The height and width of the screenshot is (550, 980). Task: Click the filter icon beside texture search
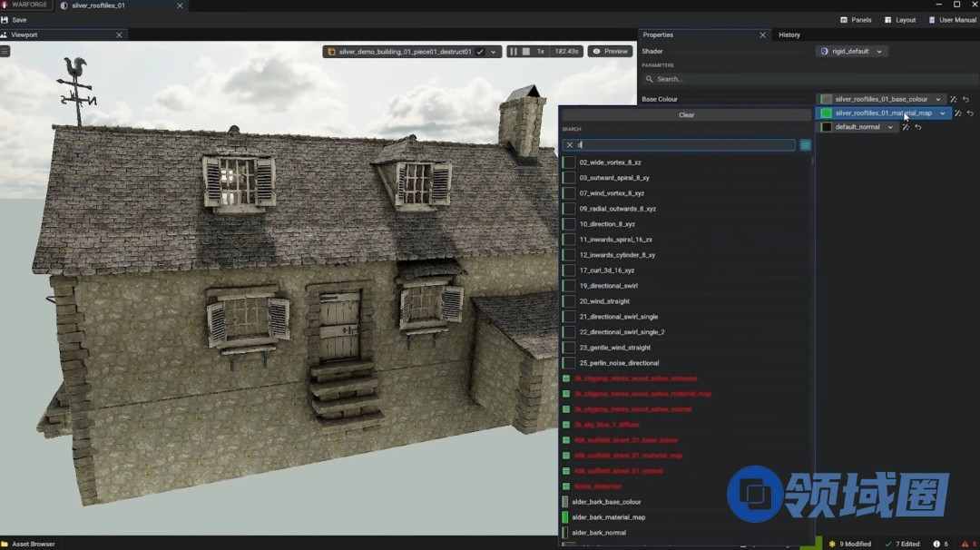[805, 145]
